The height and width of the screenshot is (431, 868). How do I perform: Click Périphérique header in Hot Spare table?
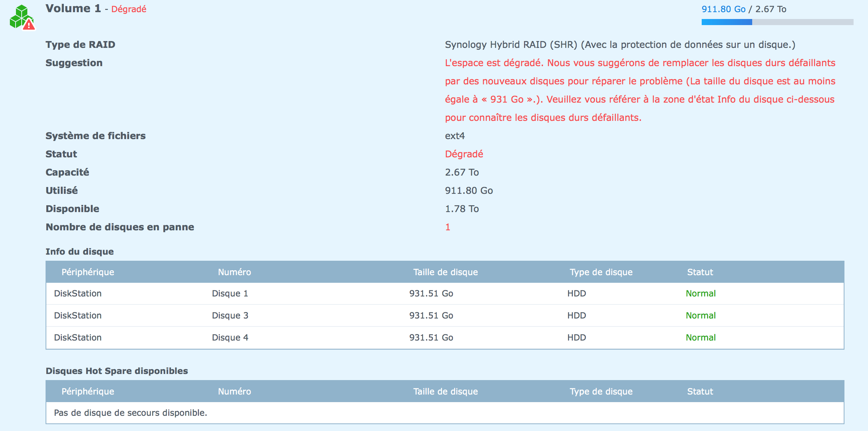[88, 391]
